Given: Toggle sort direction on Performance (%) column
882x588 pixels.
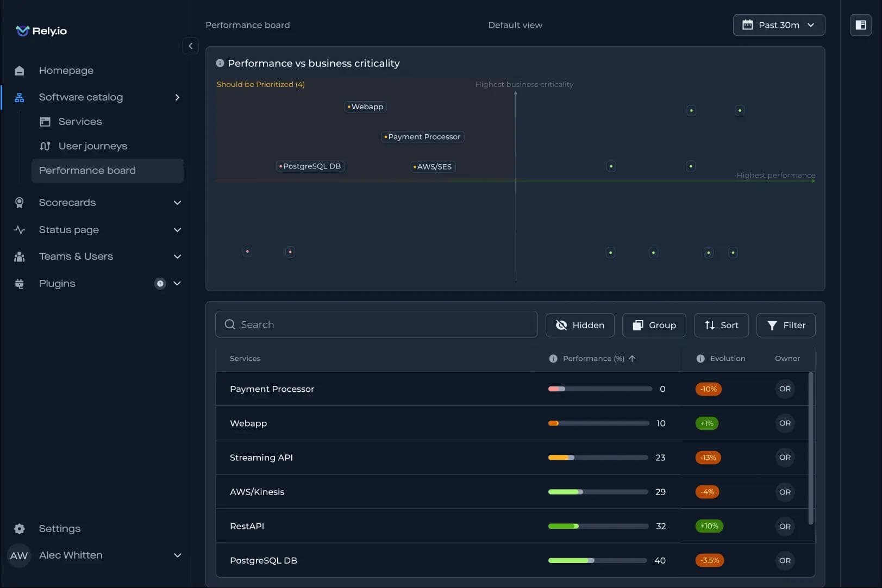Looking at the screenshot, I should click(632, 359).
